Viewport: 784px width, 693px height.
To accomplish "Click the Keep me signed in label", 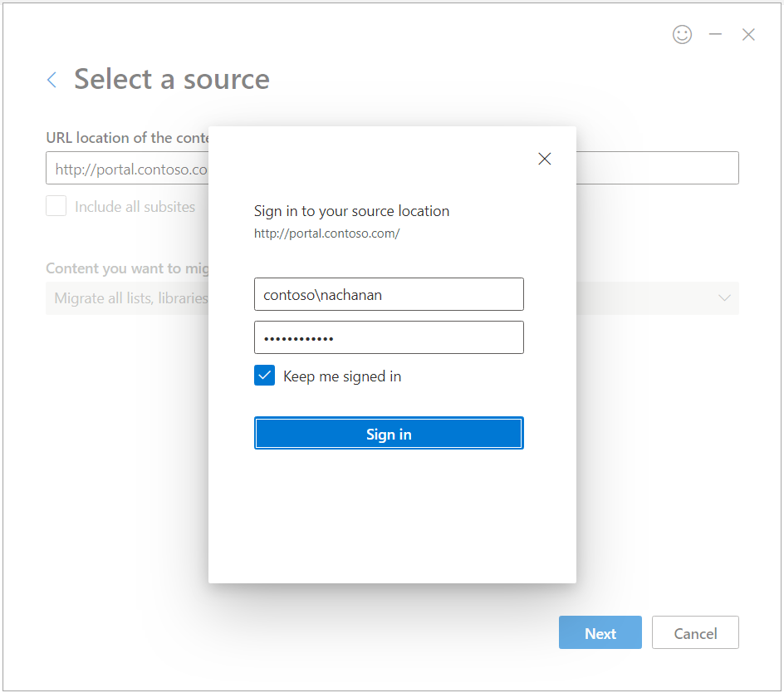I will (x=342, y=376).
